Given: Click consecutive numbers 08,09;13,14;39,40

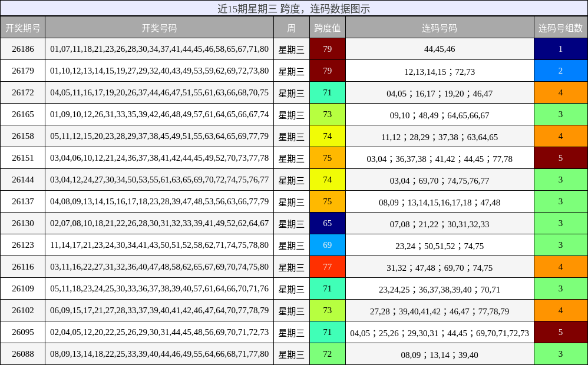Looking at the screenshot, I should click(x=440, y=354).
